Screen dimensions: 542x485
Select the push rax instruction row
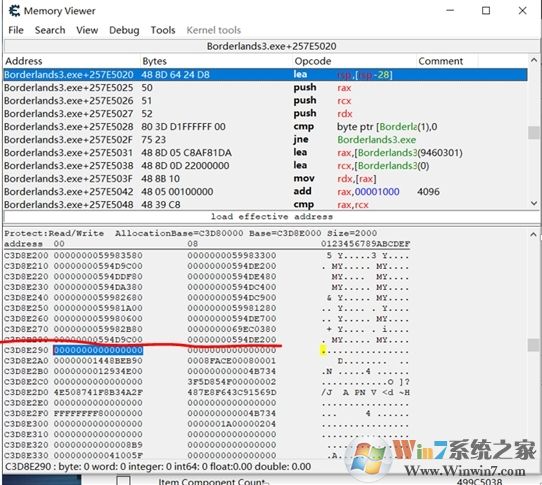tap(265, 88)
